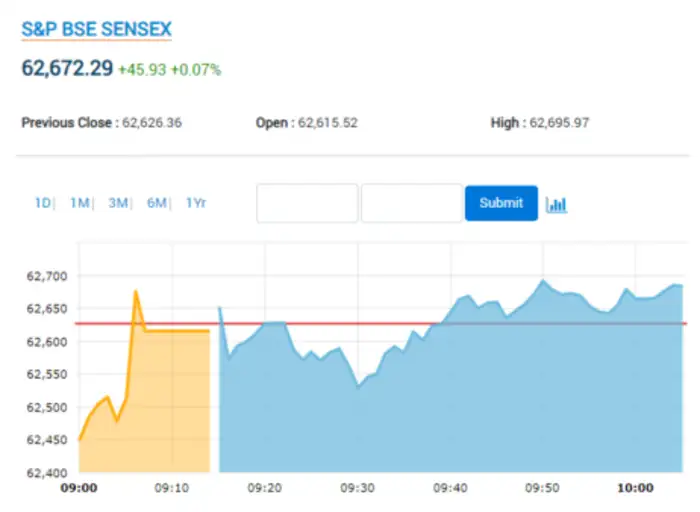Click the Previous Close value 62,626.36

pyautogui.click(x=152, y=123)
